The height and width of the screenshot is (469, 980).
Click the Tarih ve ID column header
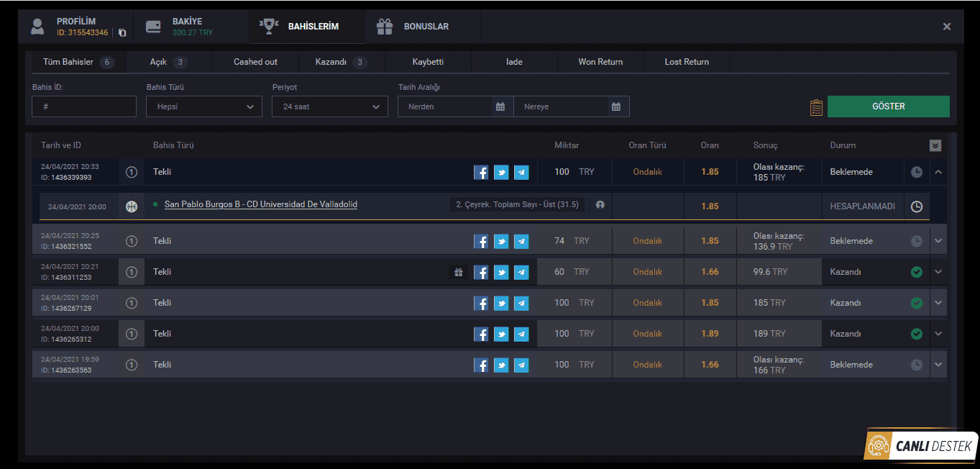61,145
